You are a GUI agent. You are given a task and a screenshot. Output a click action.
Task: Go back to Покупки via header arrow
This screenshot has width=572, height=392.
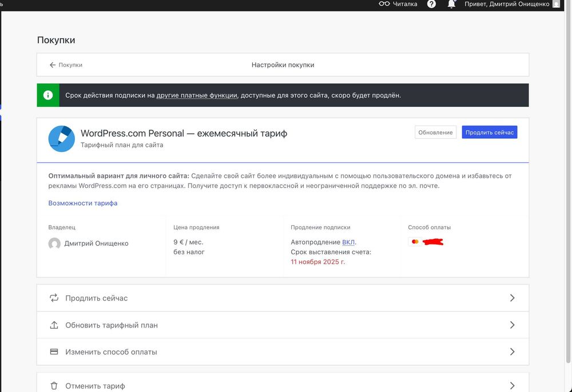(x=53, y=65)
